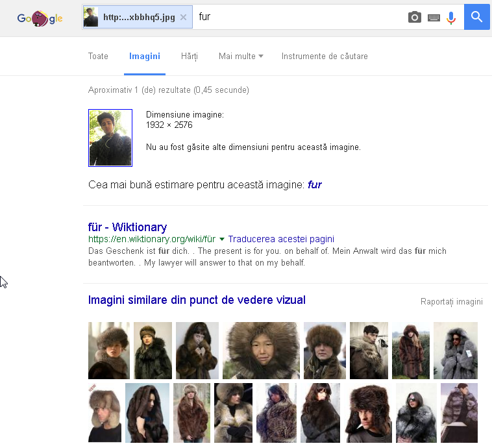Click the uploaded image chip xbbhq5.jpg

(138, 17)
